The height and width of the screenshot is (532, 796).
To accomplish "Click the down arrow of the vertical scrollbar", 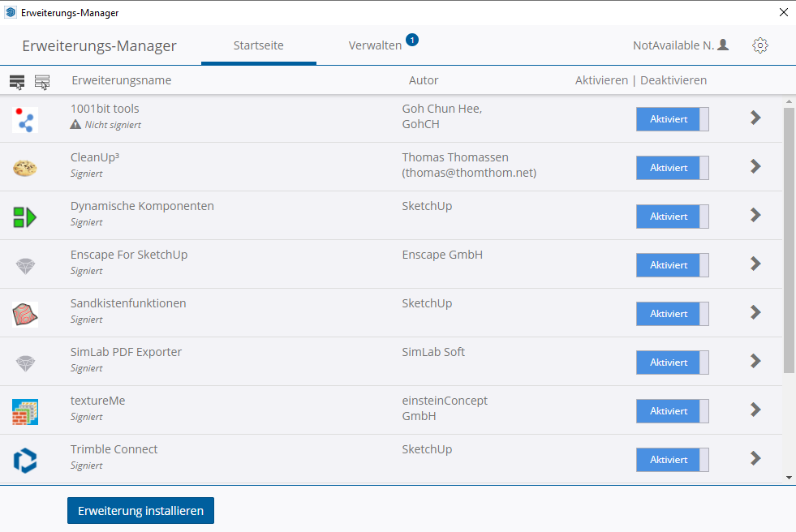I will tap(789, 478).
